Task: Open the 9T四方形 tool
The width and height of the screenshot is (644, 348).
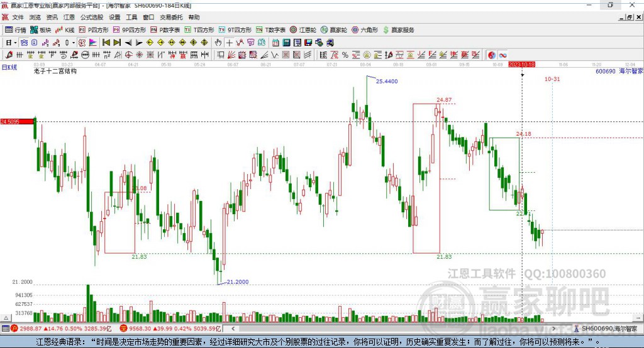Action: coord(235,30)
